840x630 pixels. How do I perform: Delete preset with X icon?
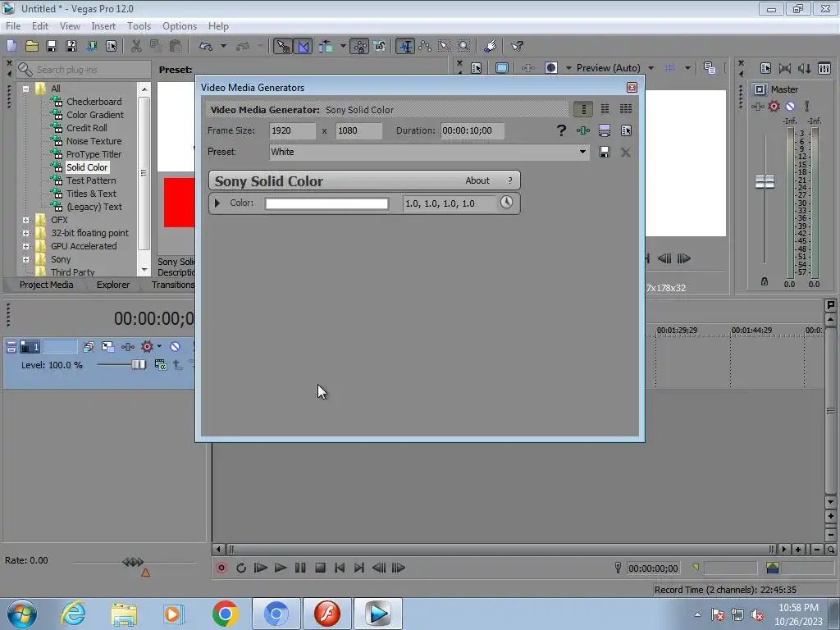[625, 152]
